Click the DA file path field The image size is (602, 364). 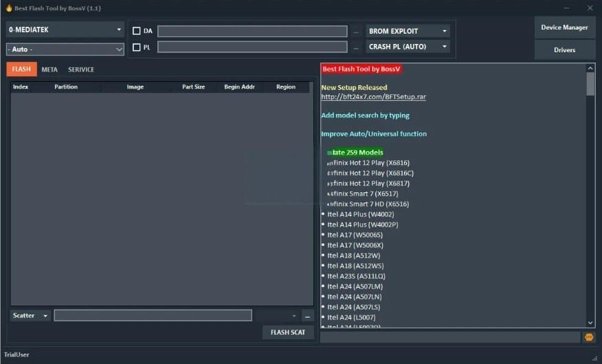click(x=252, y=31)
